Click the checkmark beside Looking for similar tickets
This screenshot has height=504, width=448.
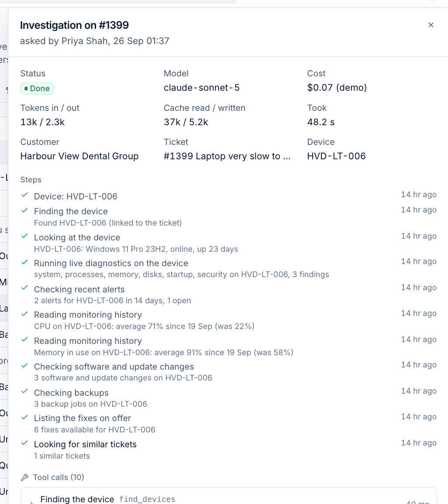pos(24,443)
